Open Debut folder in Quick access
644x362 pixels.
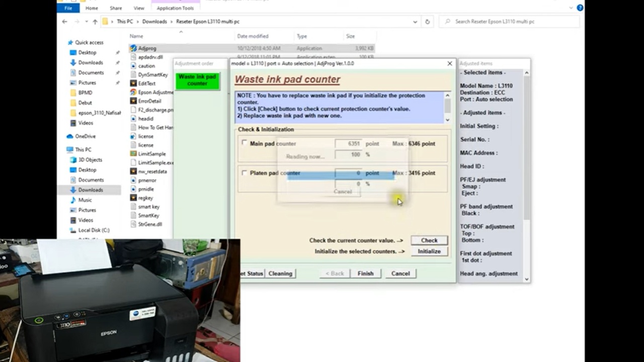point(85,103)
